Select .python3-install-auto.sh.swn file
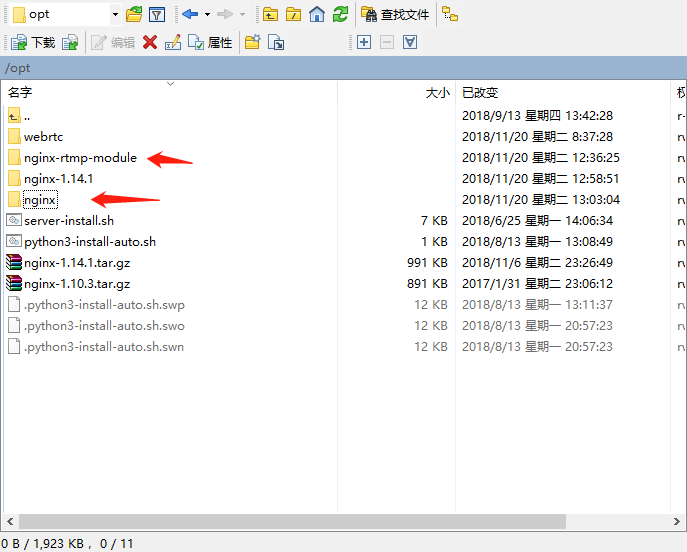 pos(96,347)
